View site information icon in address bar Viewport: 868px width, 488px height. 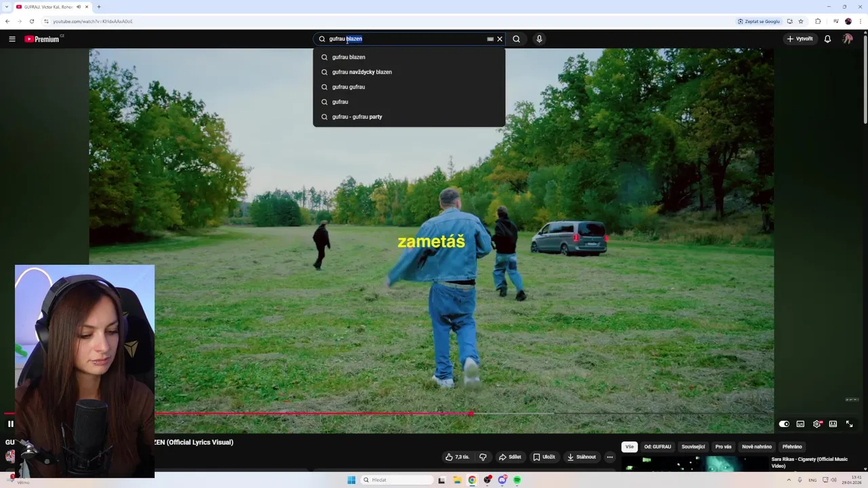46,21
